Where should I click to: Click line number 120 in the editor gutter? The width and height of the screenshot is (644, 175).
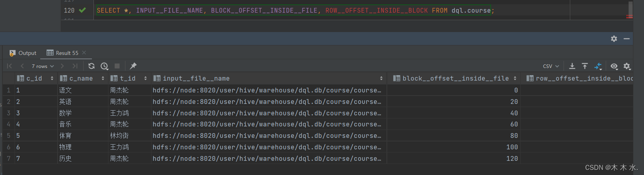pyautogui.click(x=69, y=10)
